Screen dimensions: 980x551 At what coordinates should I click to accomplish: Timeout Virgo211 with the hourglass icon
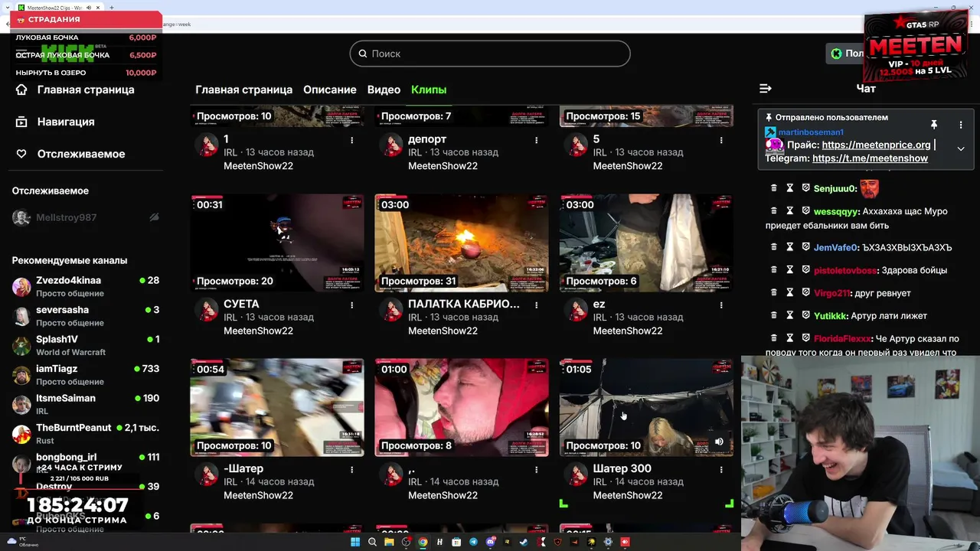[x=789, y=293]
